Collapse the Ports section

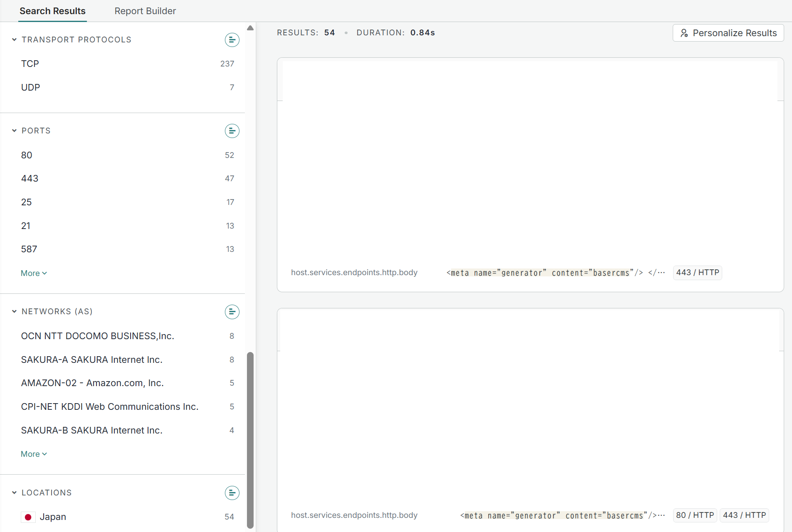coord(14,131)
